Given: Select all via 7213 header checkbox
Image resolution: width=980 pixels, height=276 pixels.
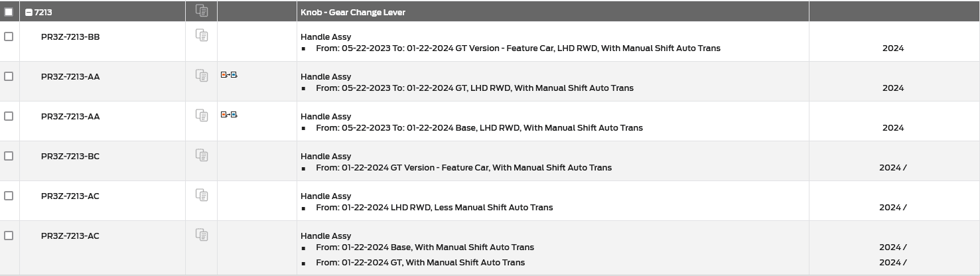Looking at the screenshot, I should pos(9,12).
